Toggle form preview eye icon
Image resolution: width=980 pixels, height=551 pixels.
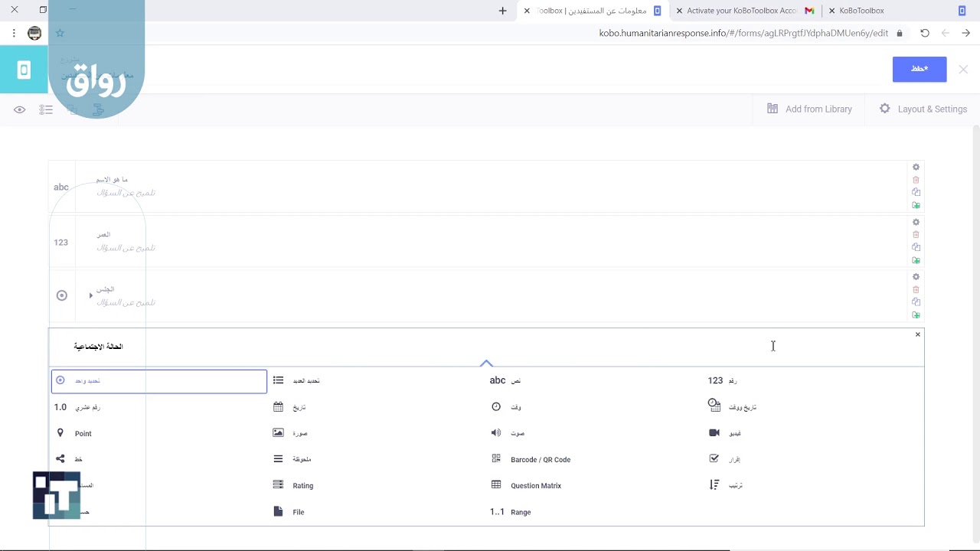(x=20, y=109)
